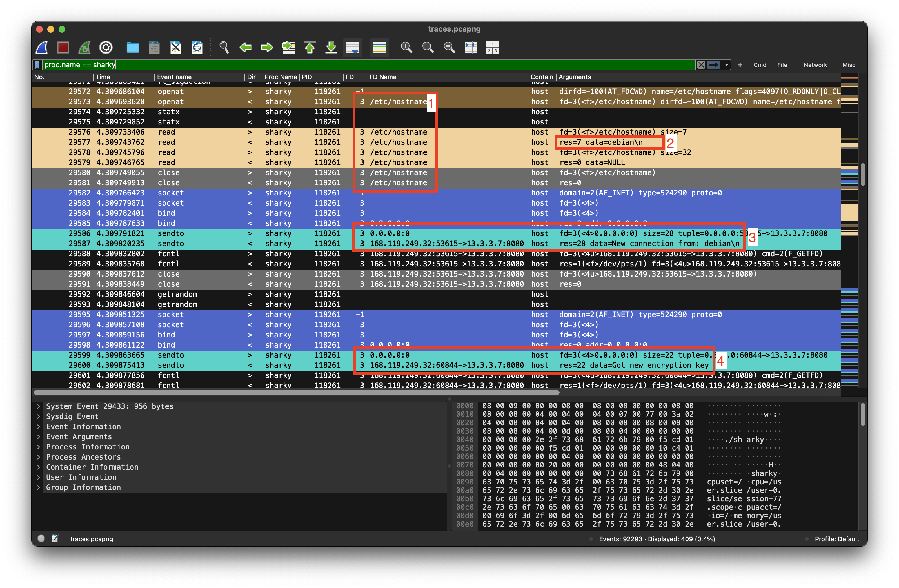This screenshot has width=899, height=588.
Task: Open the Misc filter menu
Action: click(848, 64)
